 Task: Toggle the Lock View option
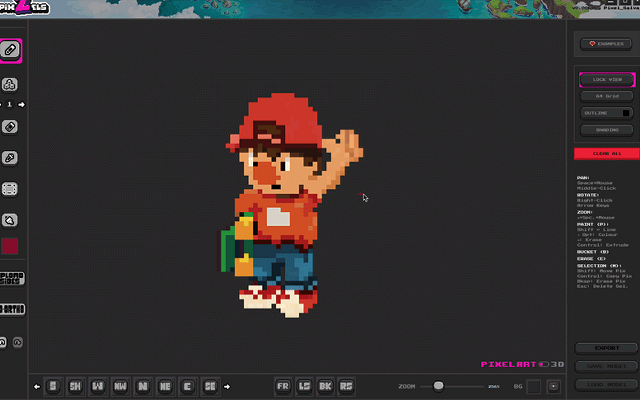(607, 80)
